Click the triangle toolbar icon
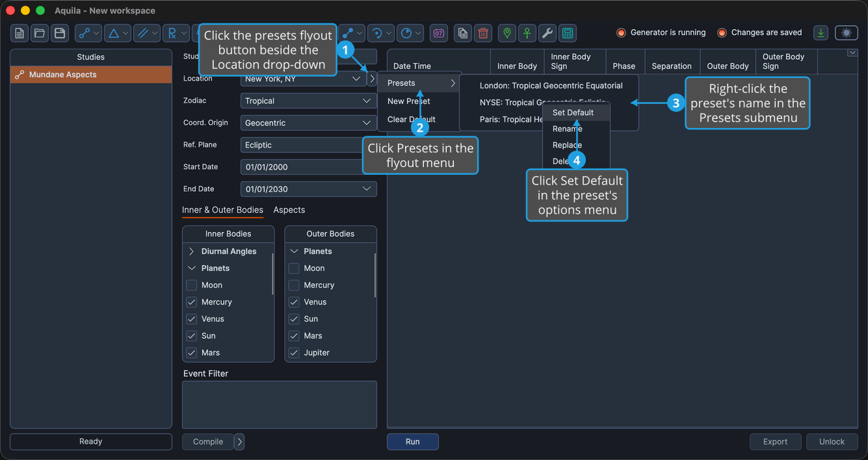 (x=114, y=33)
